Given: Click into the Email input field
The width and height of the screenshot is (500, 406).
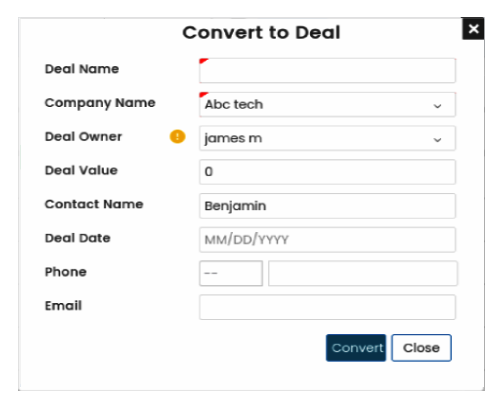Looking at the screenshot, I should pos(327,307).
